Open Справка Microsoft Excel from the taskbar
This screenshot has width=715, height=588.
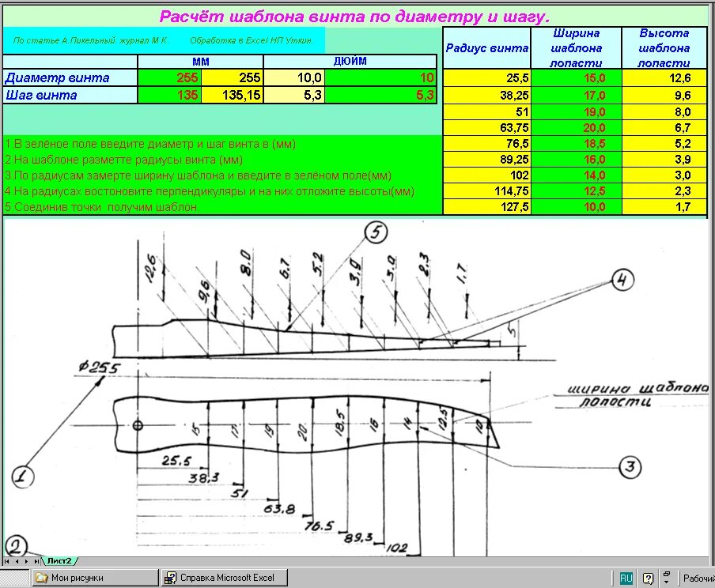pos(225,578)
